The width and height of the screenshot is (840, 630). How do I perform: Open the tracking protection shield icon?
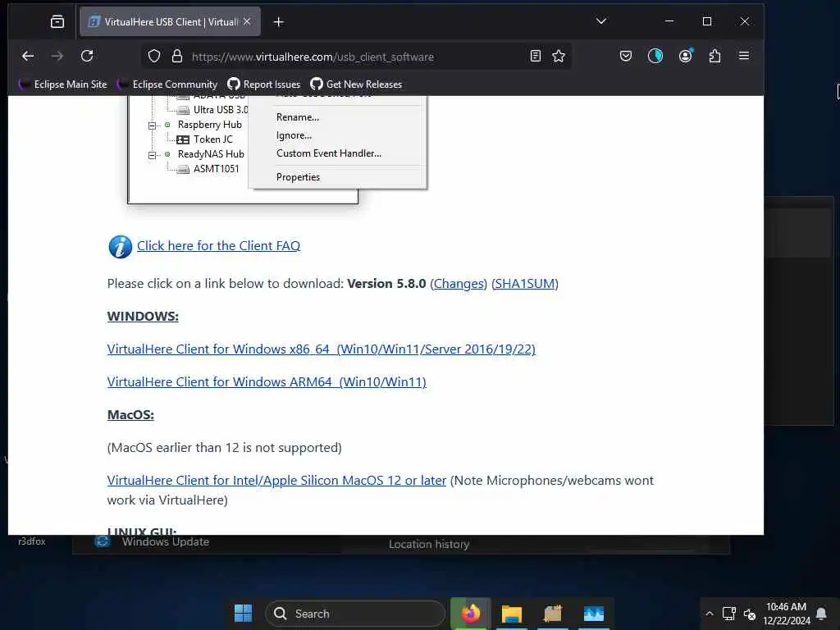(154, 57)
